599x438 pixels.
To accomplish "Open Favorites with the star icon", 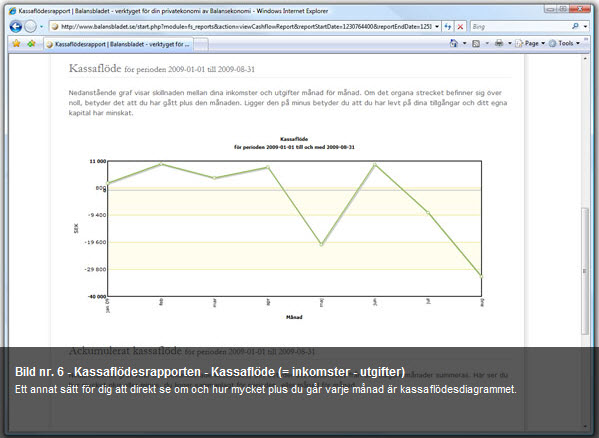I will pyautogui.click(x=16, y=44).
